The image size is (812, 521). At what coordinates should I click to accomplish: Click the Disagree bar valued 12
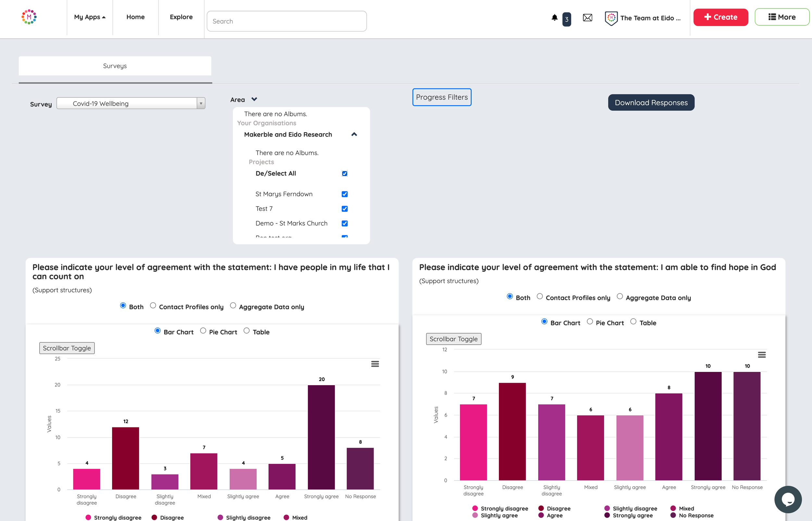click(x=125, y=458)
